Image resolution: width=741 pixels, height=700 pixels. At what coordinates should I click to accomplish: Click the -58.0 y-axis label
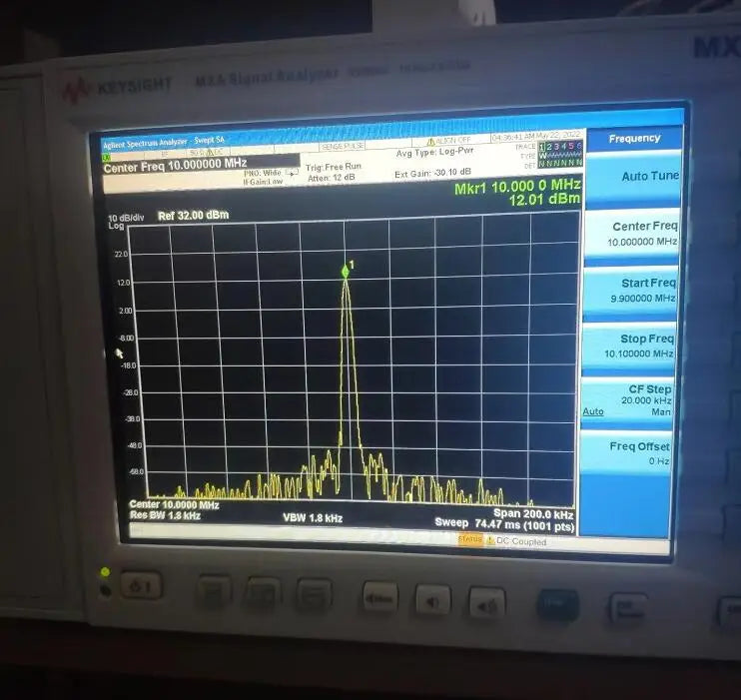[136, 471]
